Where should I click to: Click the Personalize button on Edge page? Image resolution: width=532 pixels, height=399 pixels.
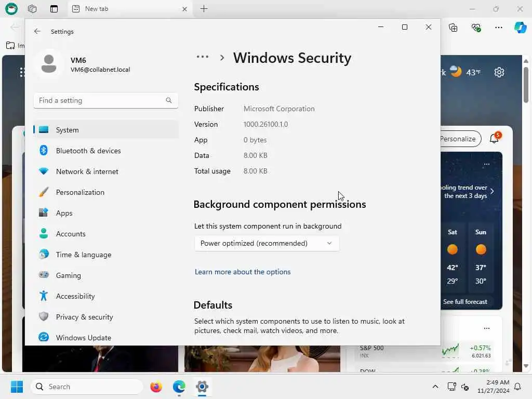tap(460, 139)
